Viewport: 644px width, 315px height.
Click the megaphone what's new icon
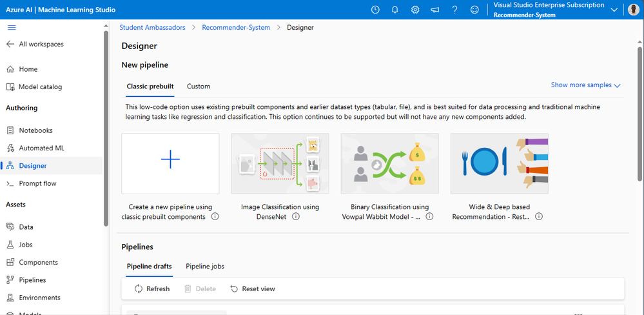coord(435,10)
